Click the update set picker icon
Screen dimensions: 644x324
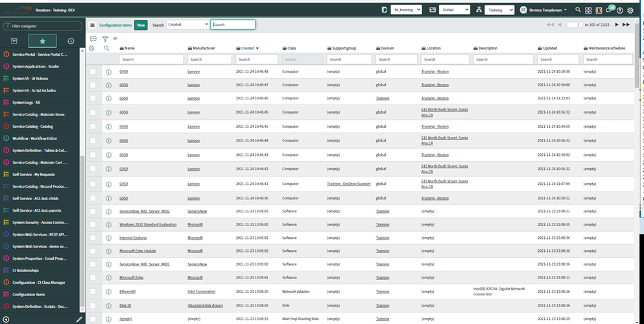point(385,10)
